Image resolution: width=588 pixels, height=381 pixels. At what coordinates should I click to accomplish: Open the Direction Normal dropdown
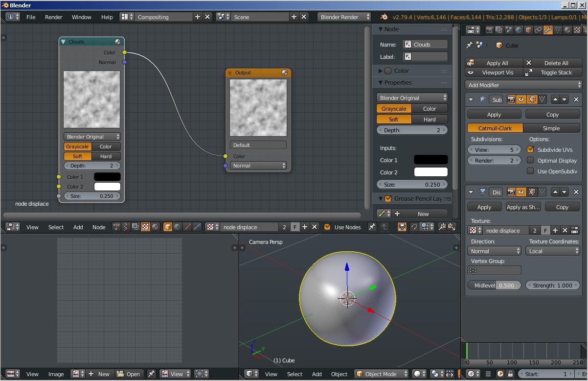(x=494, y=251)
